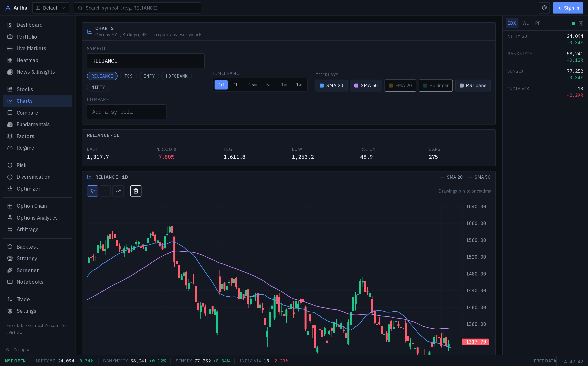
Task: Select the 1w timeframe
Action: point(299,85)
